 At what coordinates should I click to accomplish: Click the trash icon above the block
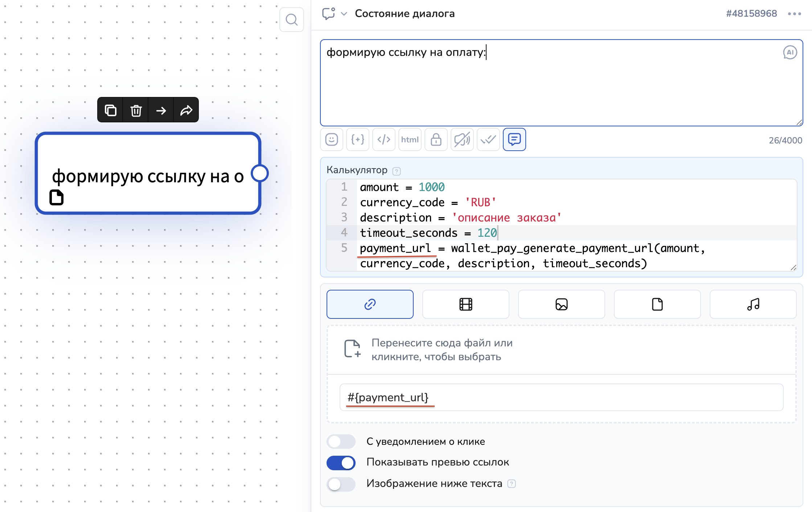136,110
